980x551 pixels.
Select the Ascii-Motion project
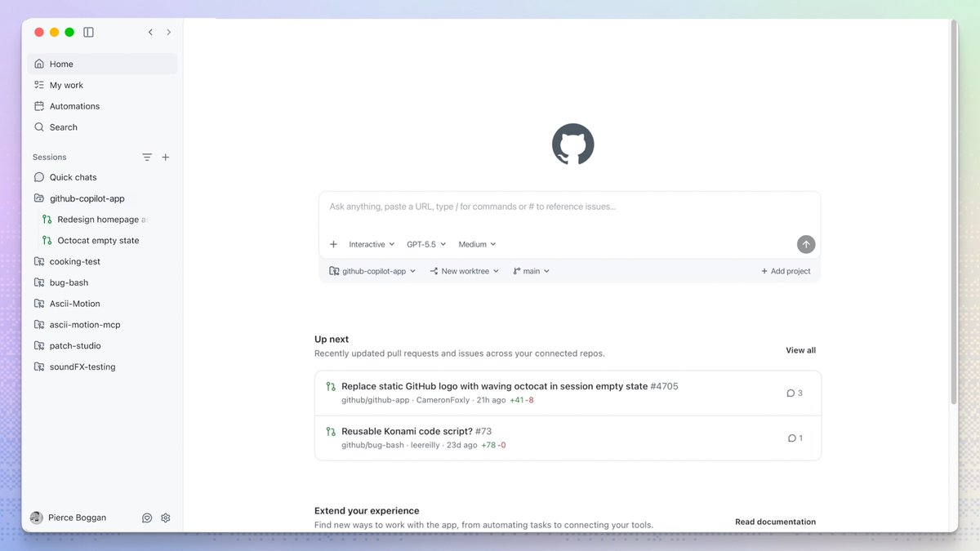pyautogui.click(x=102, y=304)
